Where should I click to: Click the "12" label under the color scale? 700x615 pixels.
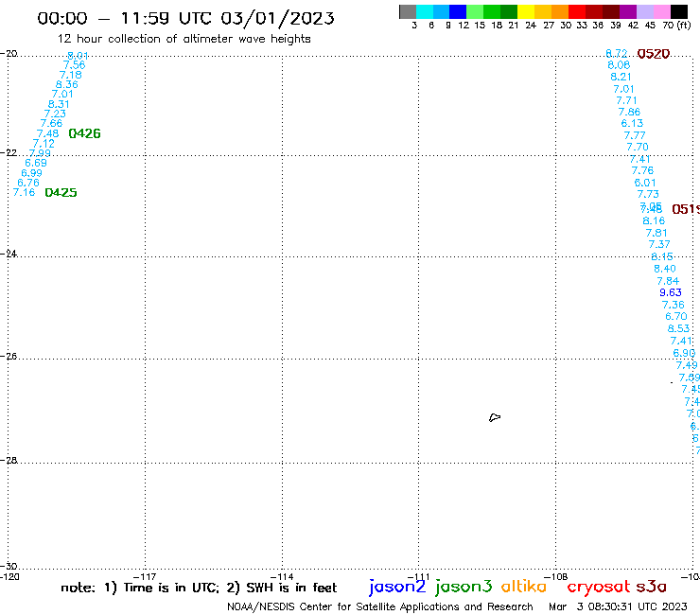(464, 26)
